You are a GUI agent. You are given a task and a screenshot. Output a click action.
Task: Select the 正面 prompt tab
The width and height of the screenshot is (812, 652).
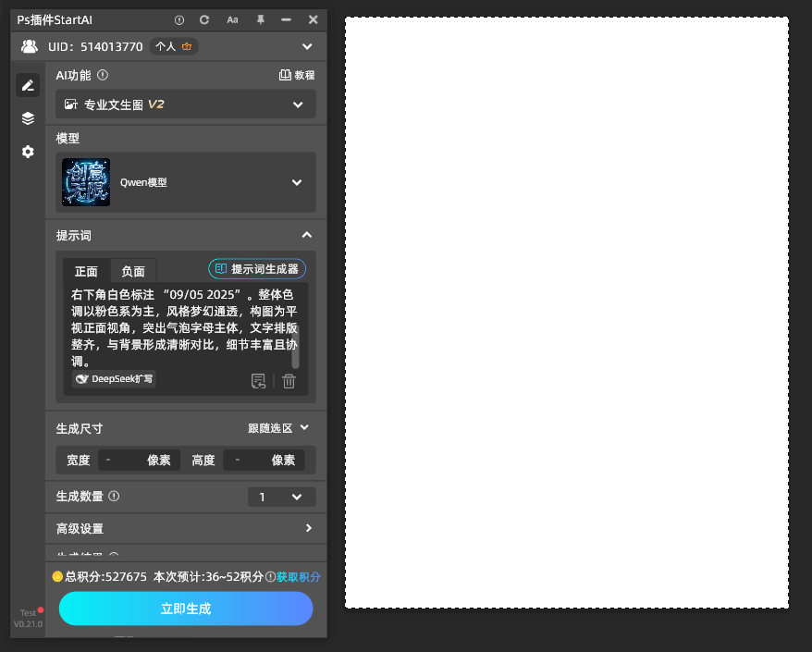click(85, 271)
